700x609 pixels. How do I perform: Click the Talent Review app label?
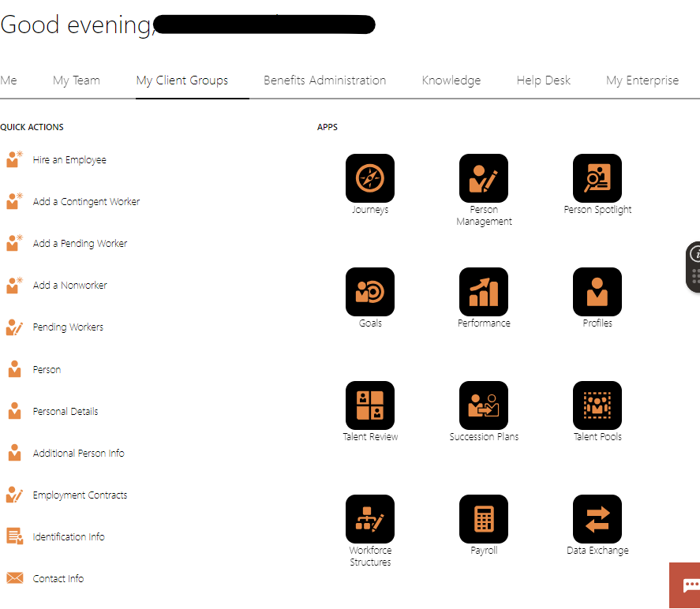369,437
